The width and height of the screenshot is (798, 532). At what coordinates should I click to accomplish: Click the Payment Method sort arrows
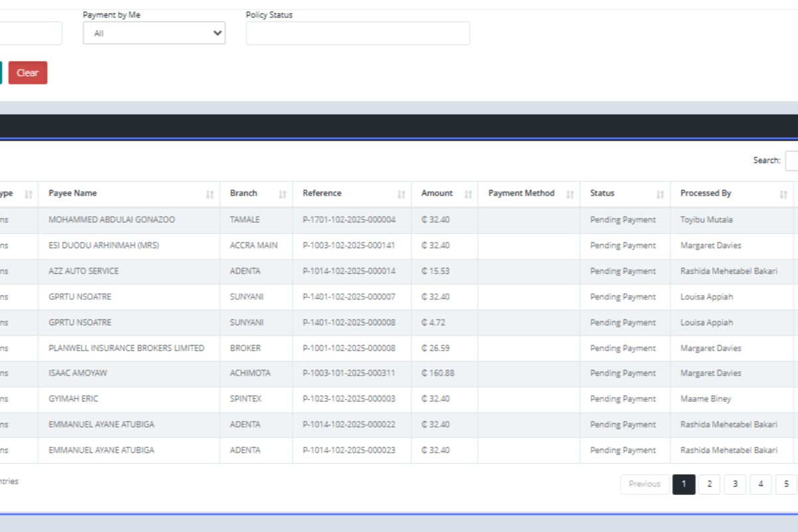570,194
